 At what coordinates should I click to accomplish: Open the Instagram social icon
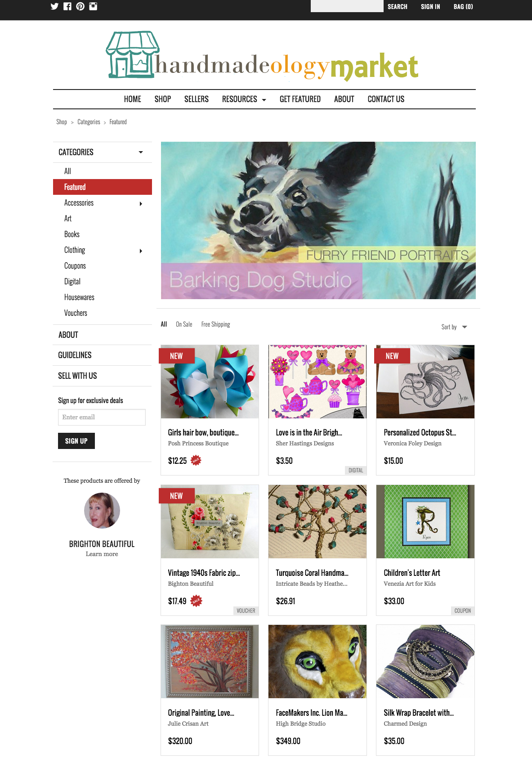point(93,6)
